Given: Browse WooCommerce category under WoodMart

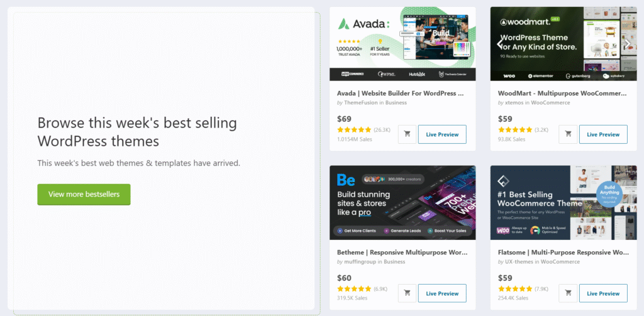Looking at the screenshot, I should click(551, 102).
